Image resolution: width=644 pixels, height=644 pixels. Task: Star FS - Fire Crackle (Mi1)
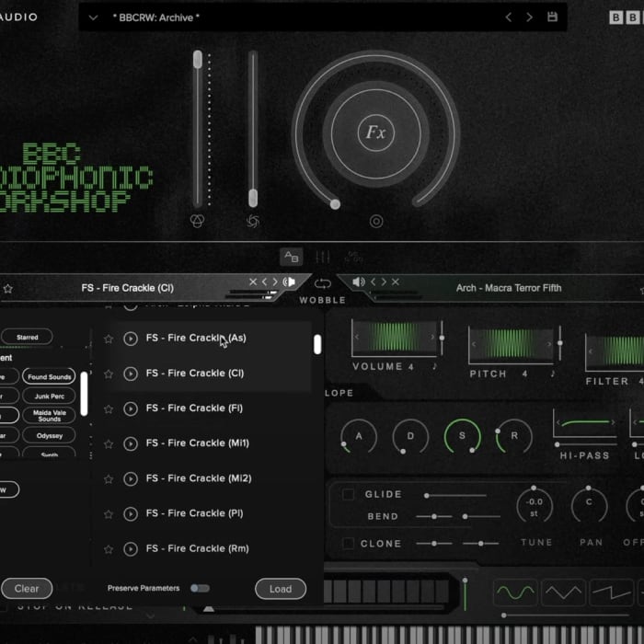109,443
